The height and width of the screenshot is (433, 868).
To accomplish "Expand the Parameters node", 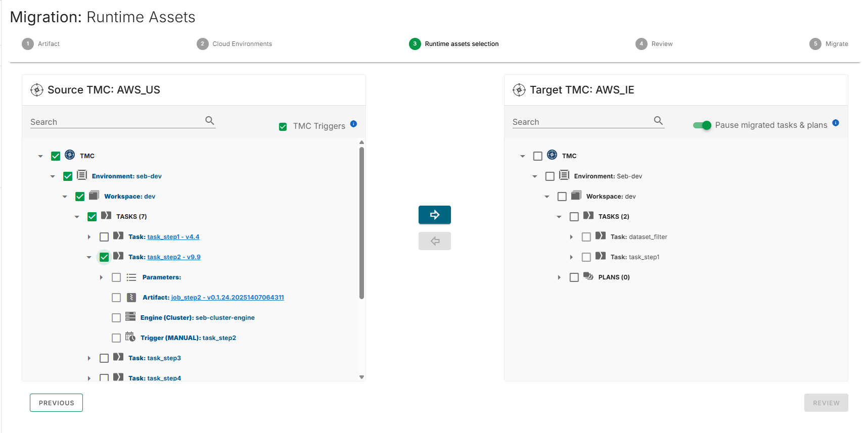I will [101, 277].
